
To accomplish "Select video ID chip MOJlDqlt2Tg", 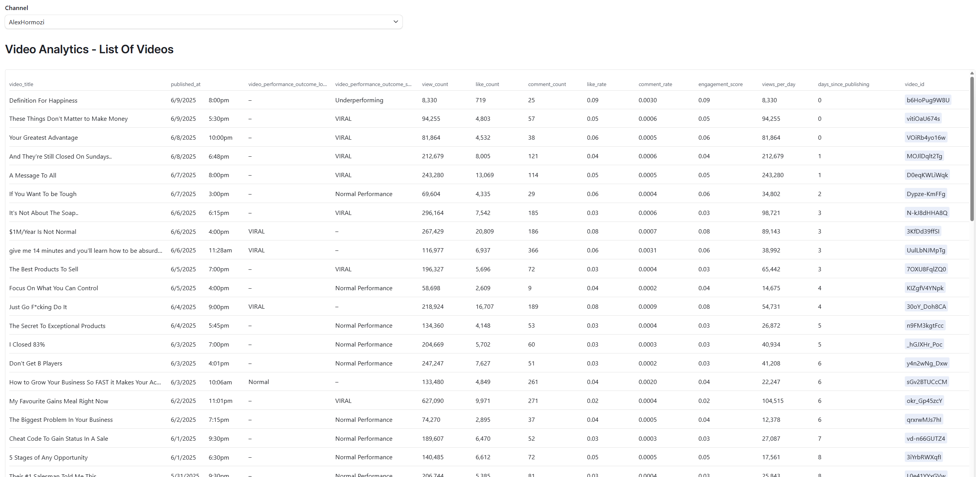I will point(924,156).
